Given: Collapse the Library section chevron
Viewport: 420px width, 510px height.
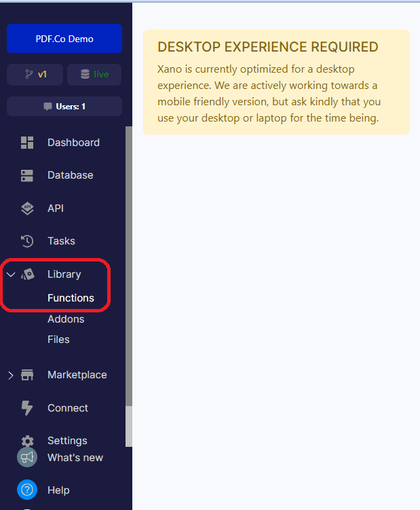Looking at the screenshot, I should point(10,274).
